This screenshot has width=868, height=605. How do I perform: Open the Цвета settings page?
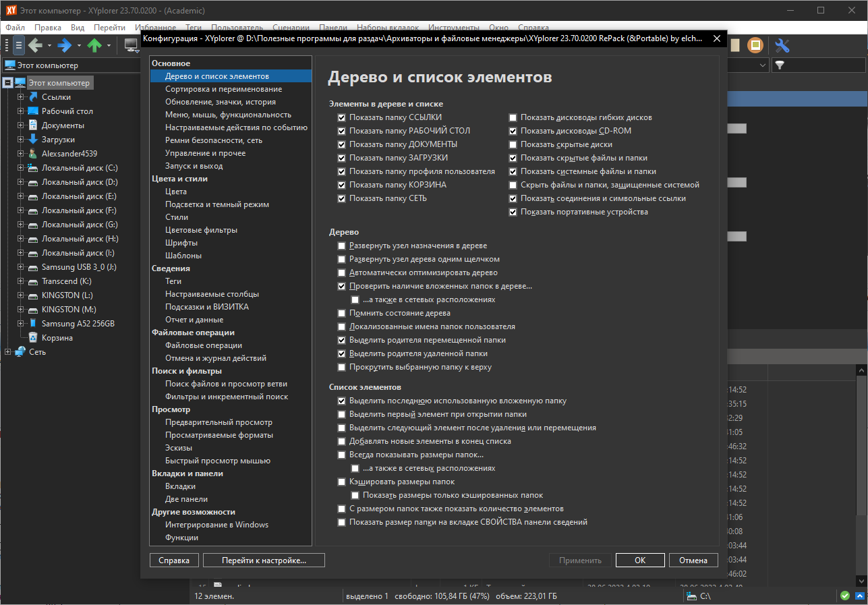click(176, 192)
